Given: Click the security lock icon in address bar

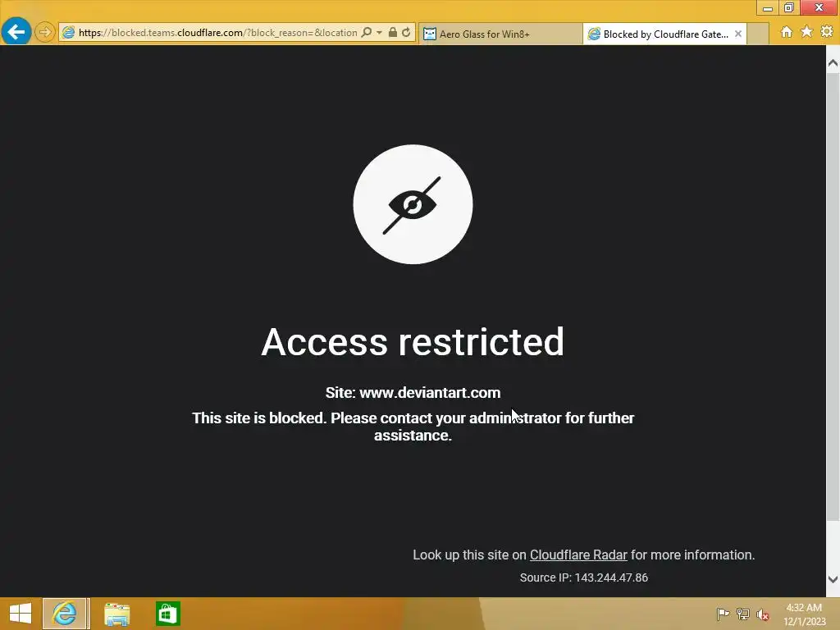Looking at the screenshot, I should click(x=393, y=32).
